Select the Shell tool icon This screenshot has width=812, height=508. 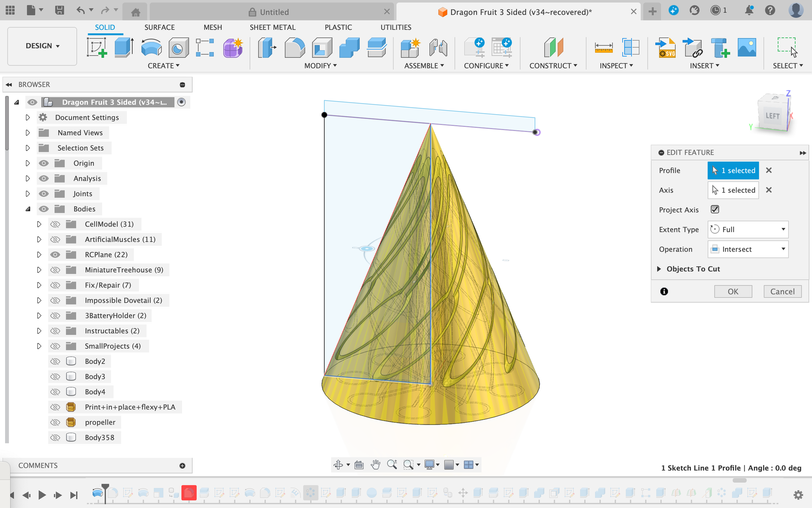pyautogui.click(x=322, y=47)
